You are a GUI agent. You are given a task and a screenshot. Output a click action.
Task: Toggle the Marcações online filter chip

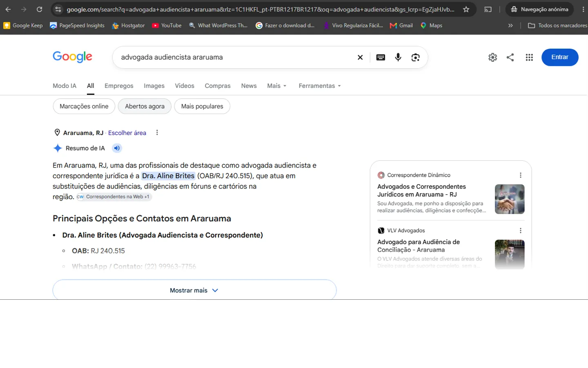click(84, 106)
